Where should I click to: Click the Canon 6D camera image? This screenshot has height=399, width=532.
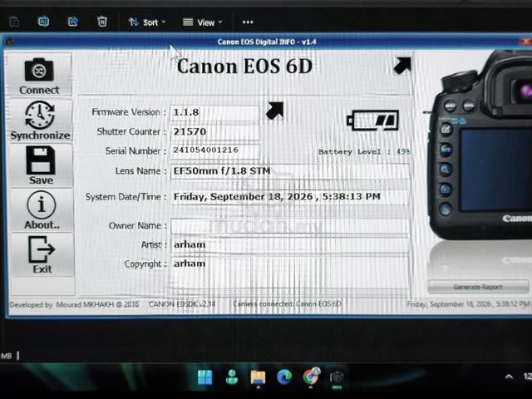[480, 146]
